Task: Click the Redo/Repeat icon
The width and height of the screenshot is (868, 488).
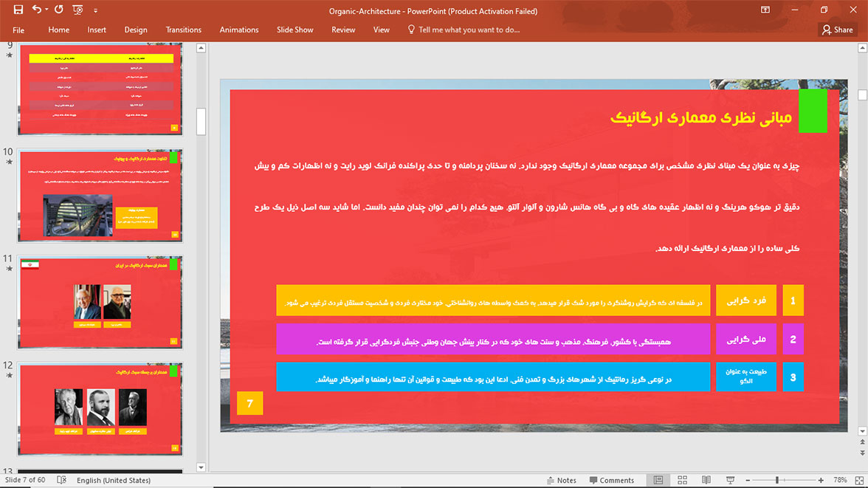Action: coord(59,10)
